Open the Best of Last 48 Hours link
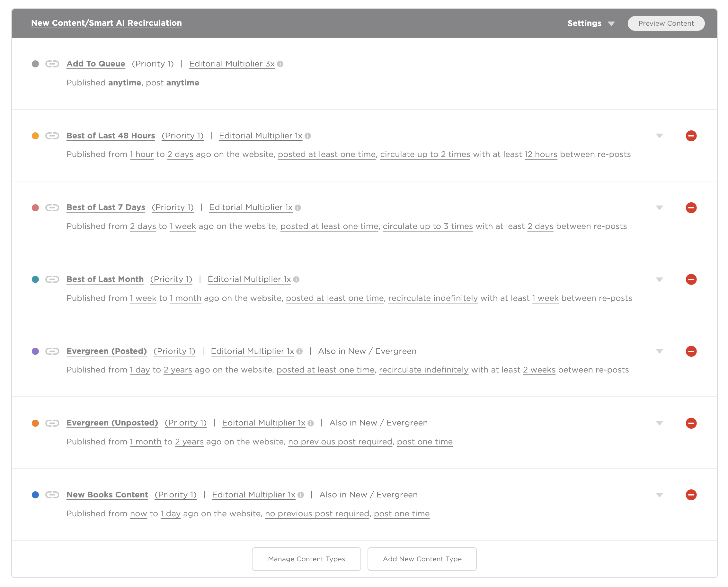The width and height of the screenshot is (728, 587). pyautogui.click(x=111, y=136)
